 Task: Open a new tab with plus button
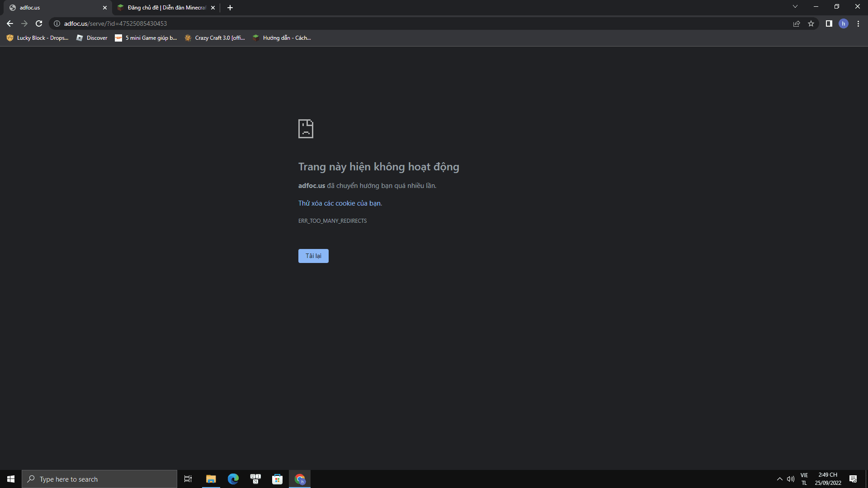[x=230, y=8]
